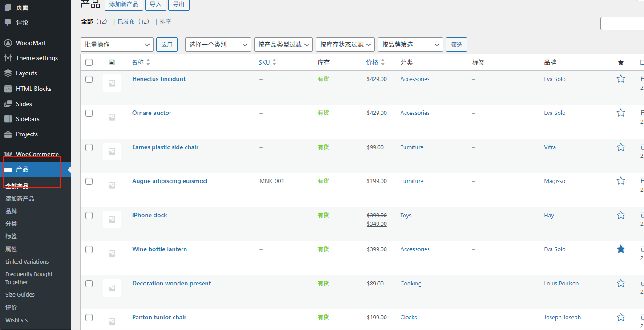Click the 筛选 filter button
The image size is (644, 330).
point(456,45)
